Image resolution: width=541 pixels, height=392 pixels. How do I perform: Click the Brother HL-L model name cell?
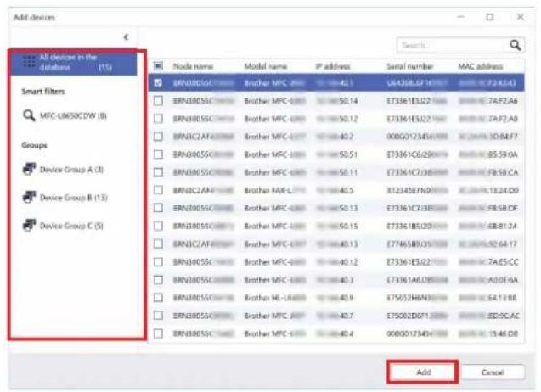click(x=274, y=298)
